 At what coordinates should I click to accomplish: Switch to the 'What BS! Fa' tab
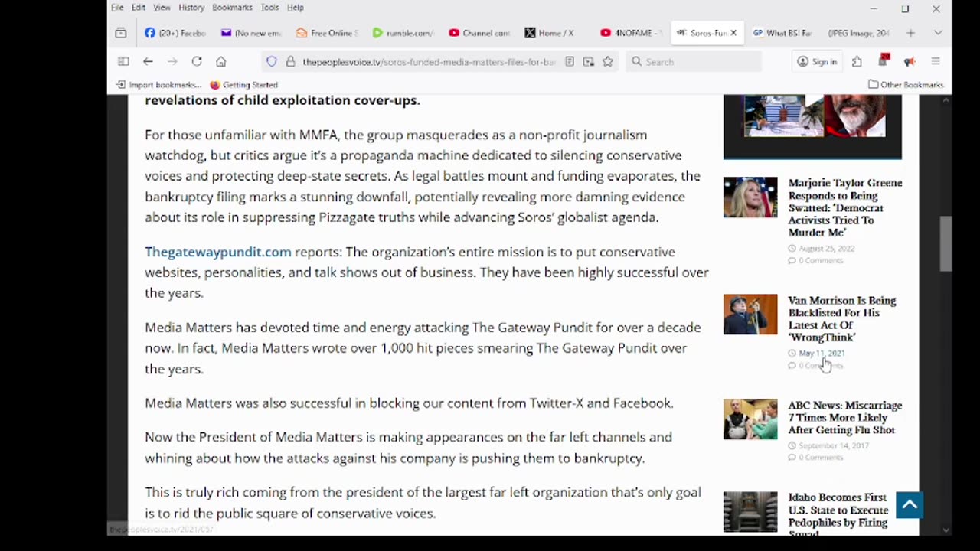(x=782, y=33)
